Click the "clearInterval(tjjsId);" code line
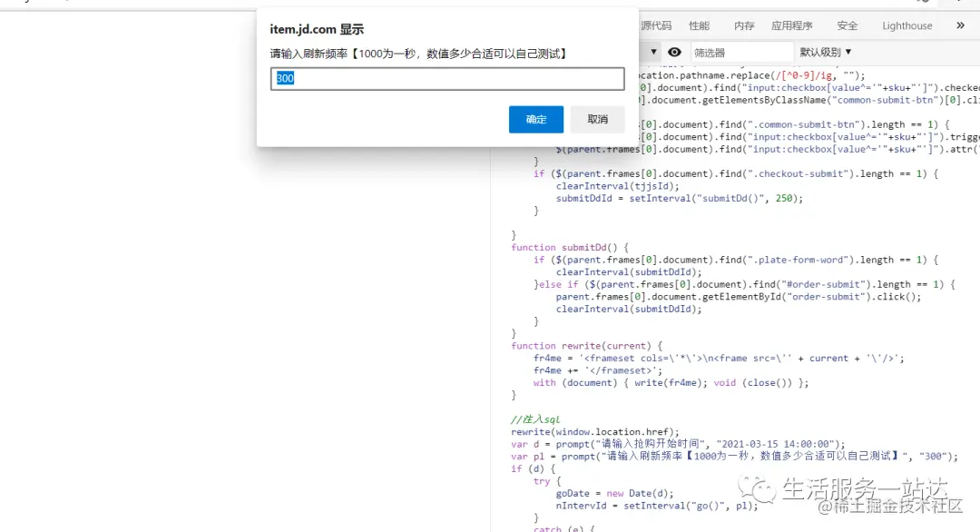This screenshot has width=980, height=532. pyautogui.click(x=617, y=186)
